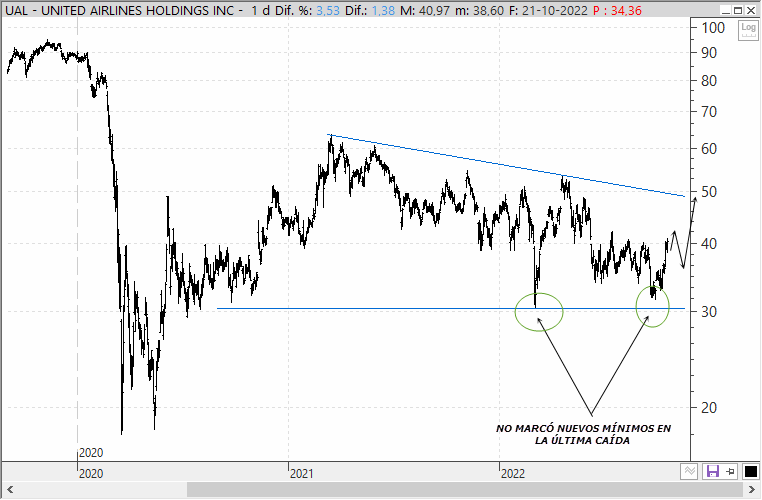762x500 pixels.
Task: Click the double chevron expand icon
Action: point(689,471)
